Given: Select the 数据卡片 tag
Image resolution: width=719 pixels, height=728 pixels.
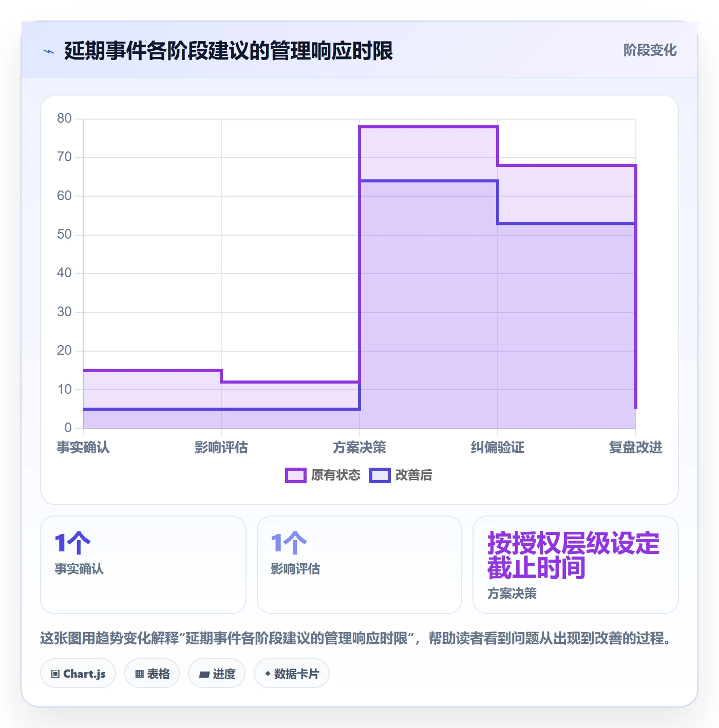Looking at the screenshot, I should click(292, 674).
